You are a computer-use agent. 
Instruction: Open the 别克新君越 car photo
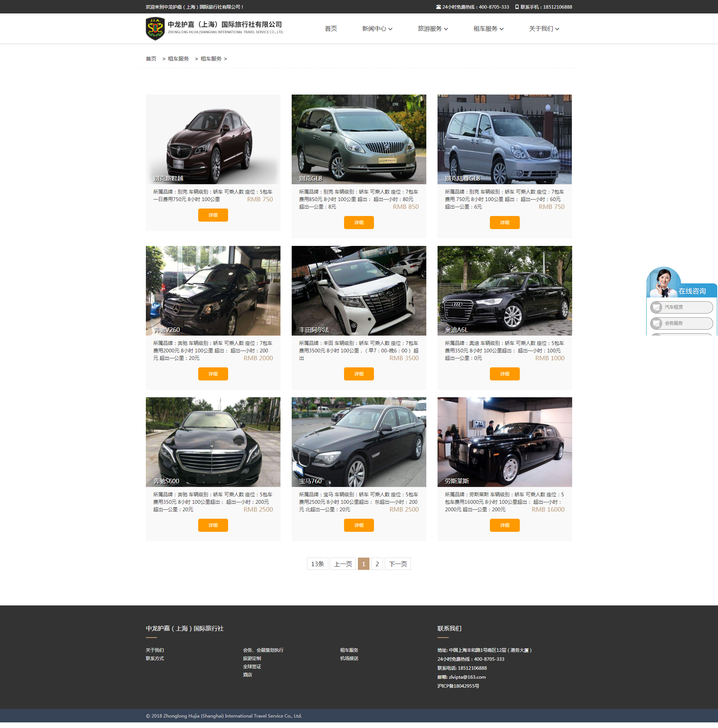[x=213, y=139]
